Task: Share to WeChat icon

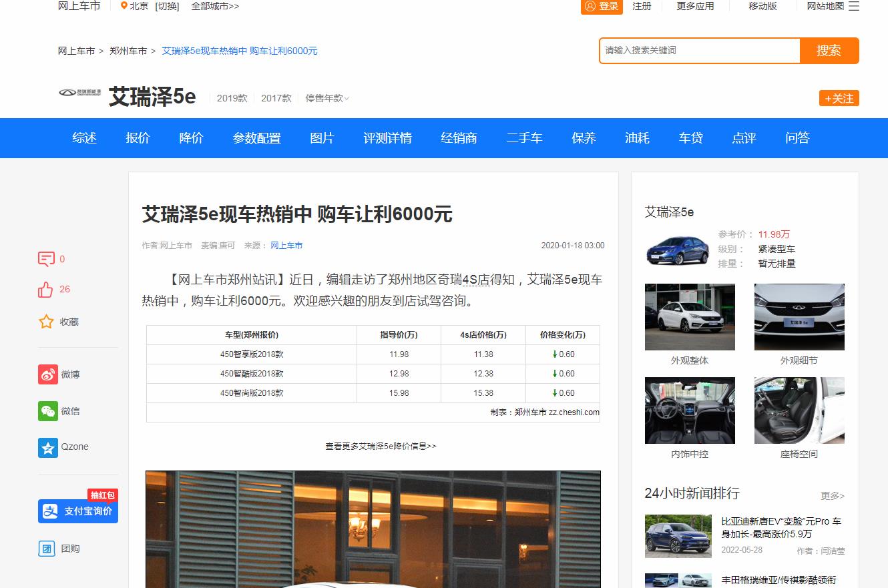Action: coord(48,411)
